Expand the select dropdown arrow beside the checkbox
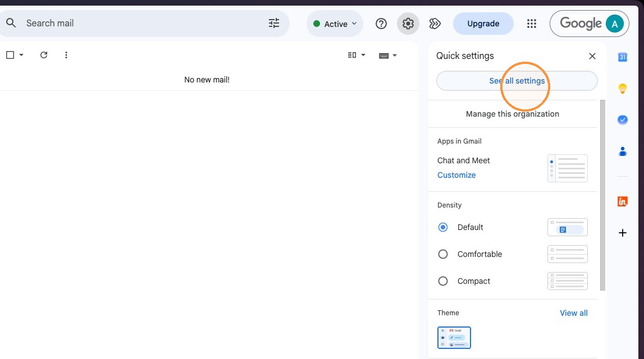This screenshot has height=359, width=644. pyautogui.click(x=21, y=55)
